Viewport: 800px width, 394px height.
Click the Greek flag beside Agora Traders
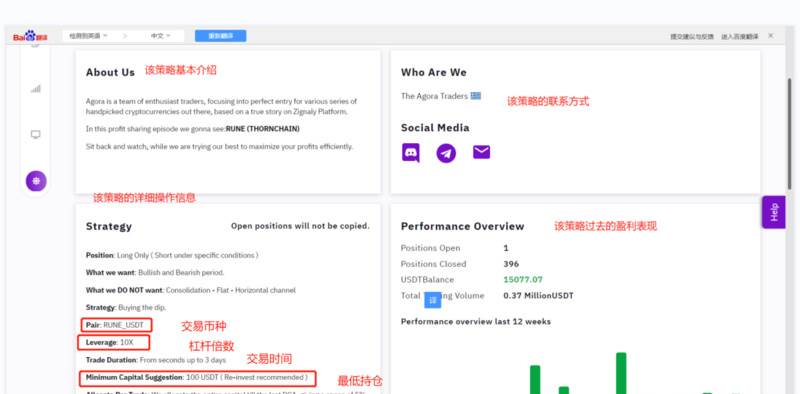pyautogui.click(x=476, y=95)
